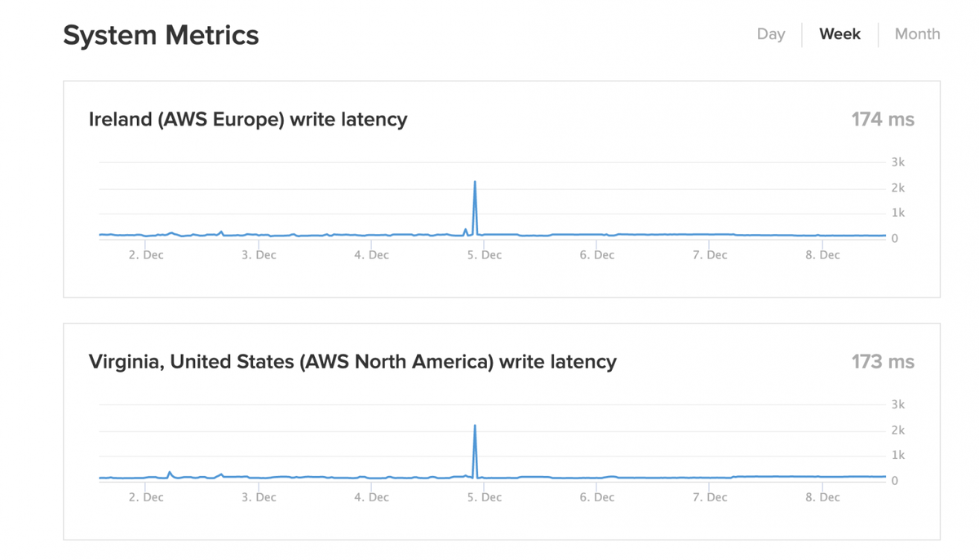Click the System Metrics heading
This screenshot has width=979, height=560.
(161, 35)
